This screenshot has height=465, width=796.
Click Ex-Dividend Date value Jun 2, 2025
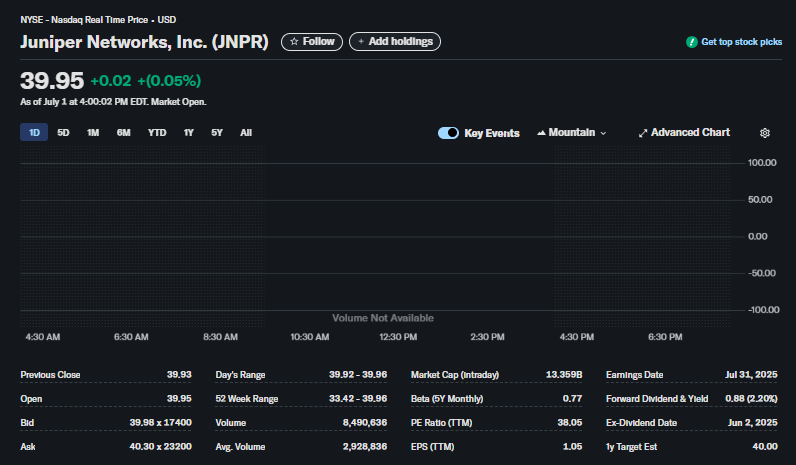click(753, 422)
